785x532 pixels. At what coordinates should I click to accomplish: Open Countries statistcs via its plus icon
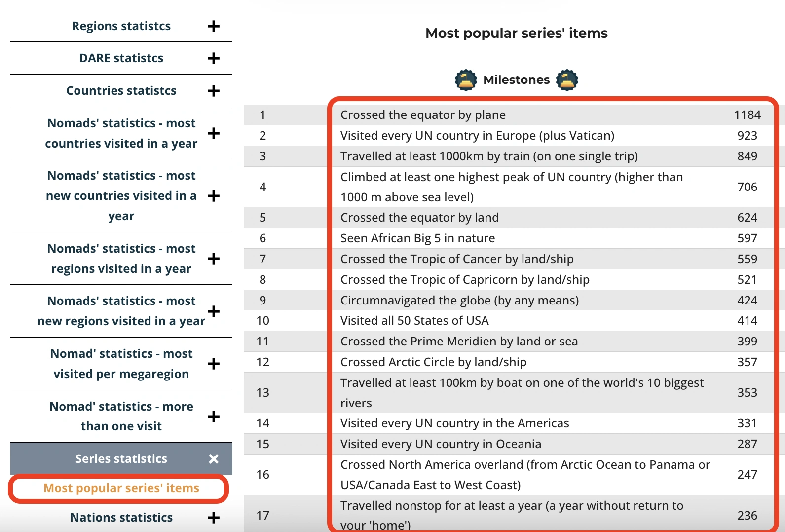pyautogui.click(x=214, y=91)
